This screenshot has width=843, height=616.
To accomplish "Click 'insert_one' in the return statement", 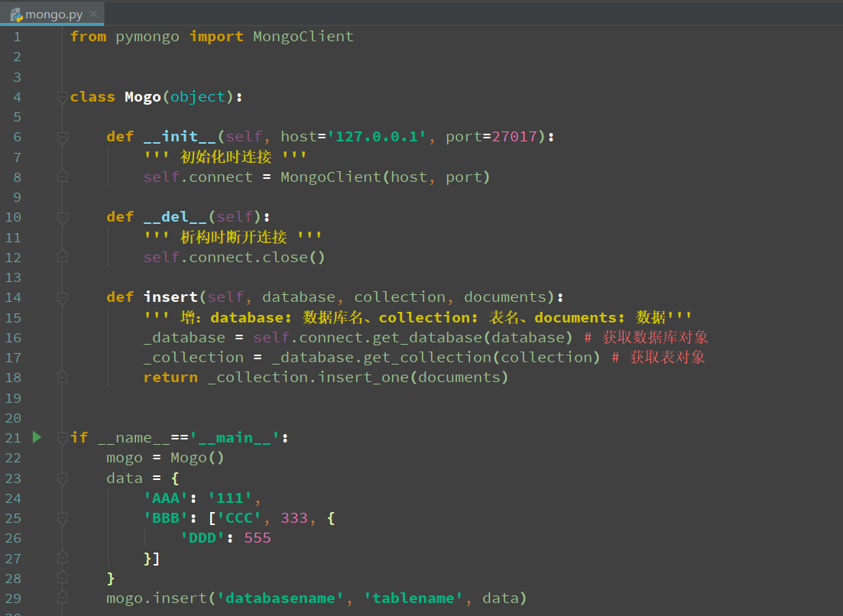I will (363, 378).
